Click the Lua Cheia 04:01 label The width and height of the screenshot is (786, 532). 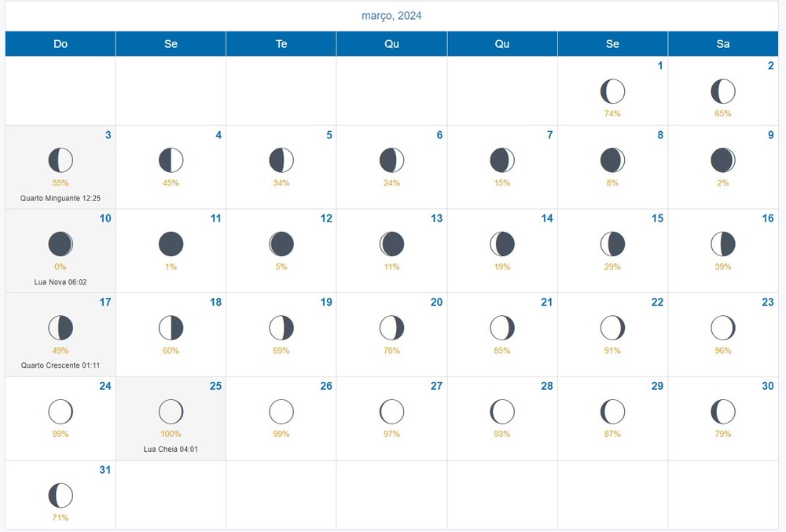(x=171, y=449)
